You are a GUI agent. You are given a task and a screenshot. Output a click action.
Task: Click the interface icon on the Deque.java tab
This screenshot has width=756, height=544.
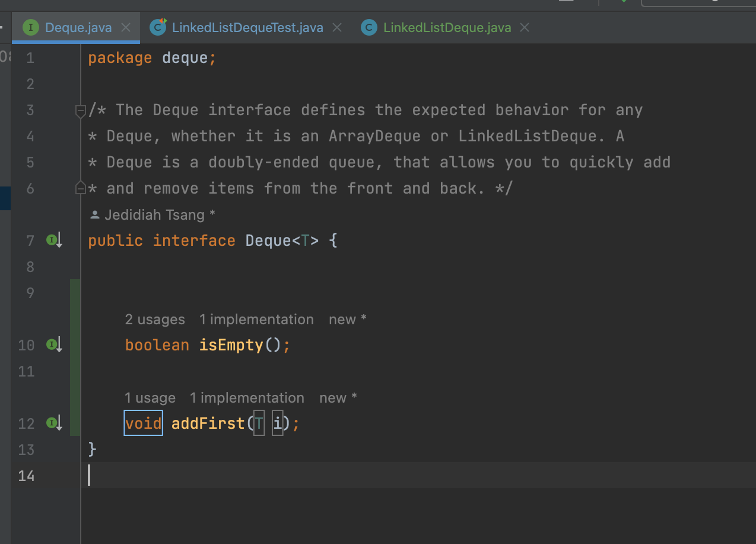pos(30,27)
